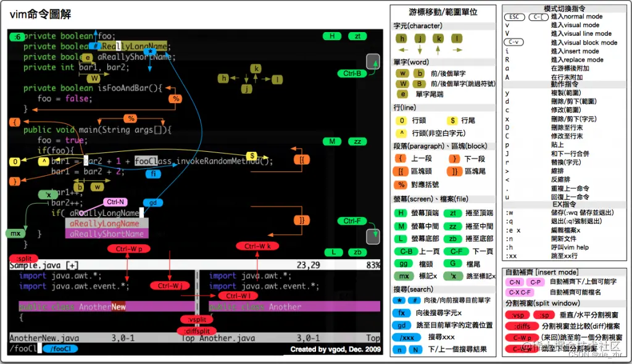Screen dimensions: 632x364
Task: Select the gd go-to-definition badge
Action: point(152,202)
